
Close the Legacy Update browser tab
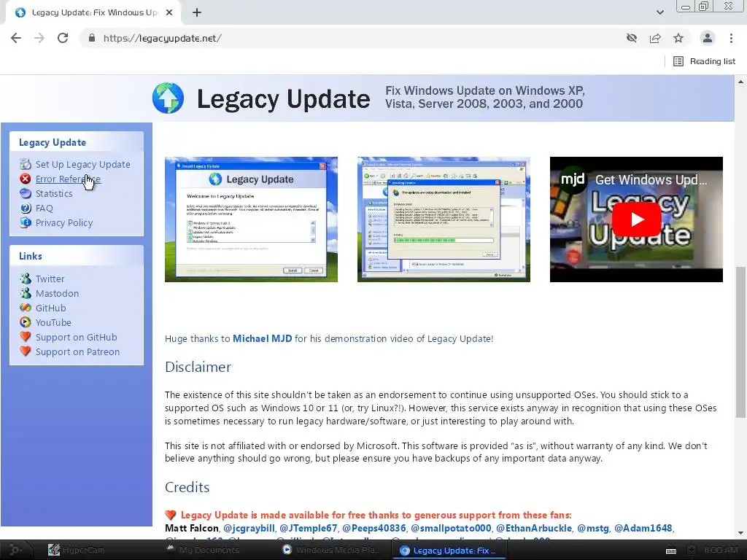click(169, 13)
